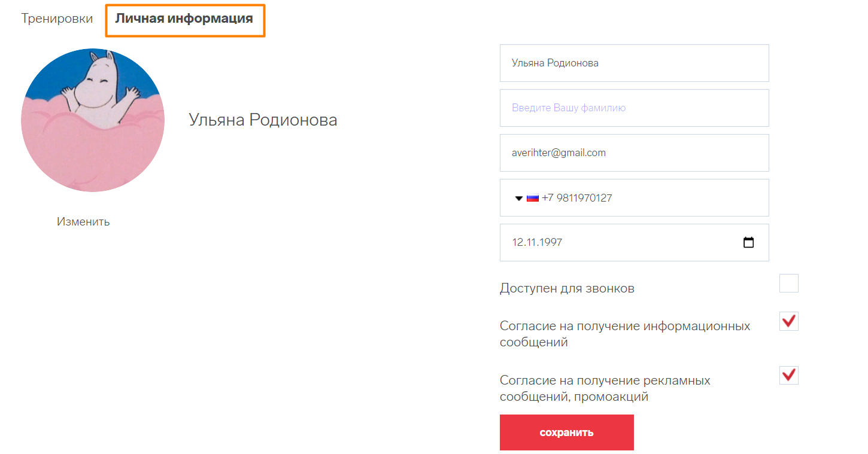This screenshot has height=454, width=868.
Task: Click the 'Введите Вашу фамилию' surname field
Action: pyautogui.click(x=634, y=108)
